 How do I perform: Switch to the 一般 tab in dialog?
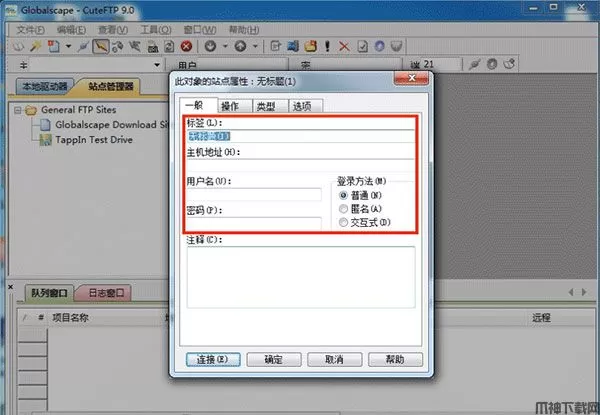pos(198,105)
